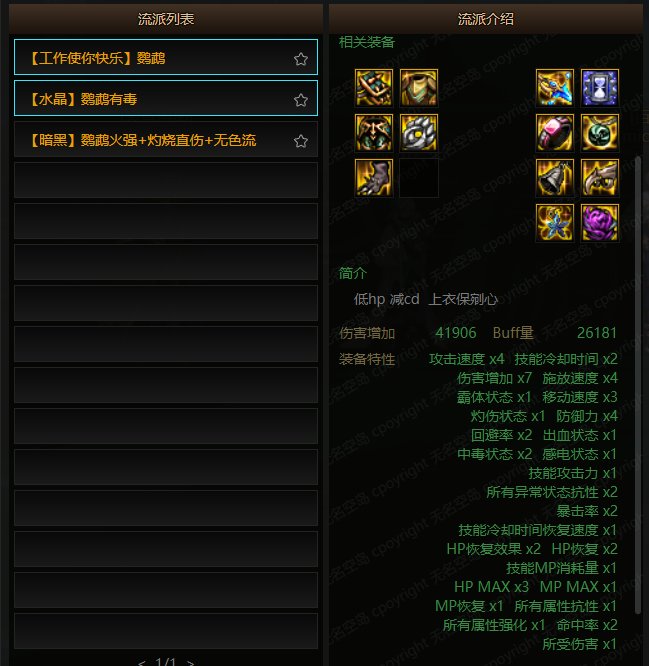
Task: Select the silver scaled belt icon
Action: pyautogui.click(x=418, y=133)
